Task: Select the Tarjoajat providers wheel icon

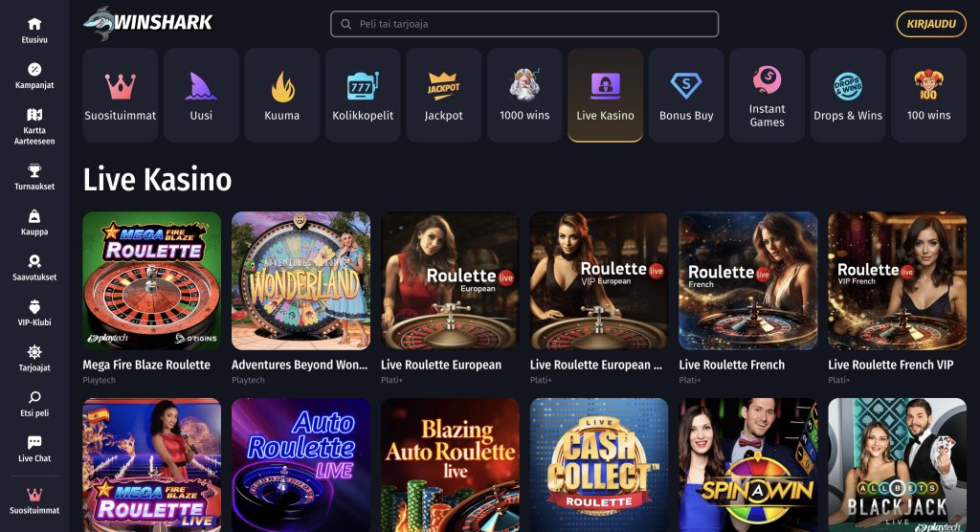Action: pos(34,351)
